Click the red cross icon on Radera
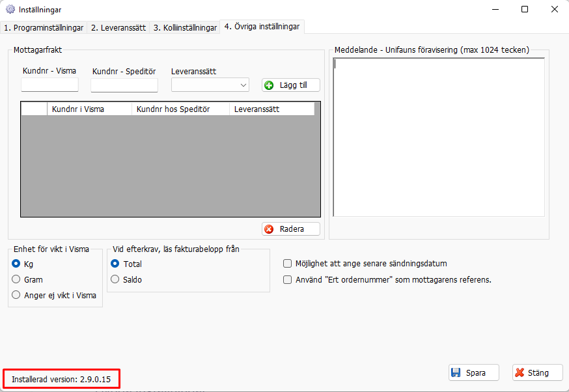The width and height of the screenshot is (569, 392). [x=269, y=229]
